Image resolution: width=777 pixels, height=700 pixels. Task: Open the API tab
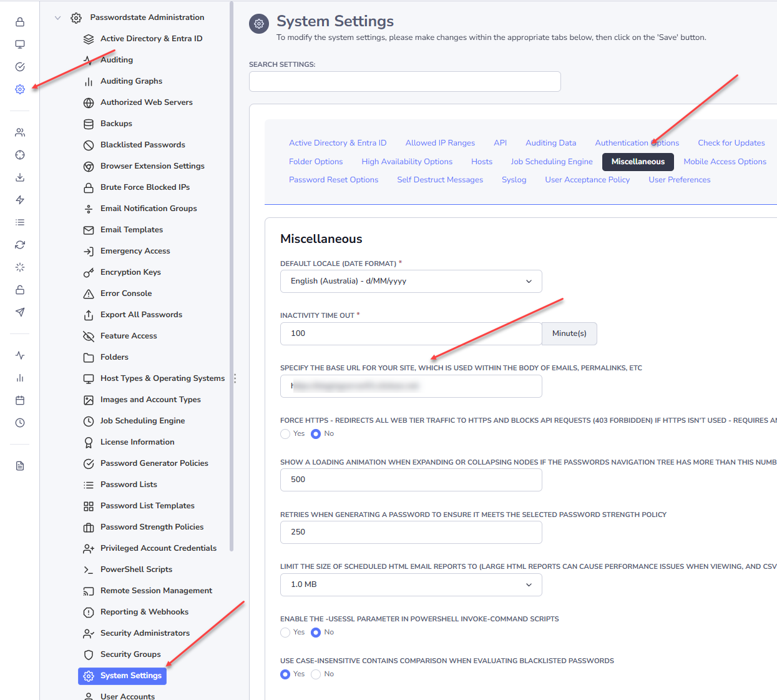(x=501, y=143)
